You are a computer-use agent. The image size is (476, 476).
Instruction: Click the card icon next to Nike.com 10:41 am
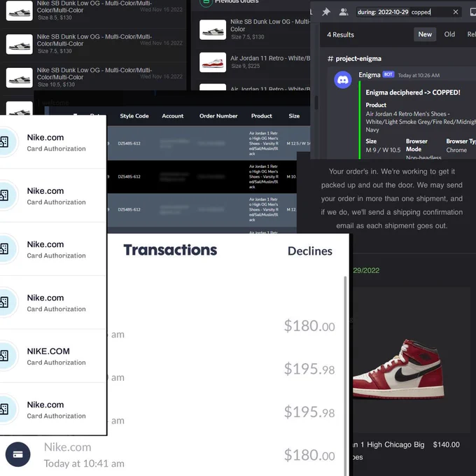[x=18, y=454]
